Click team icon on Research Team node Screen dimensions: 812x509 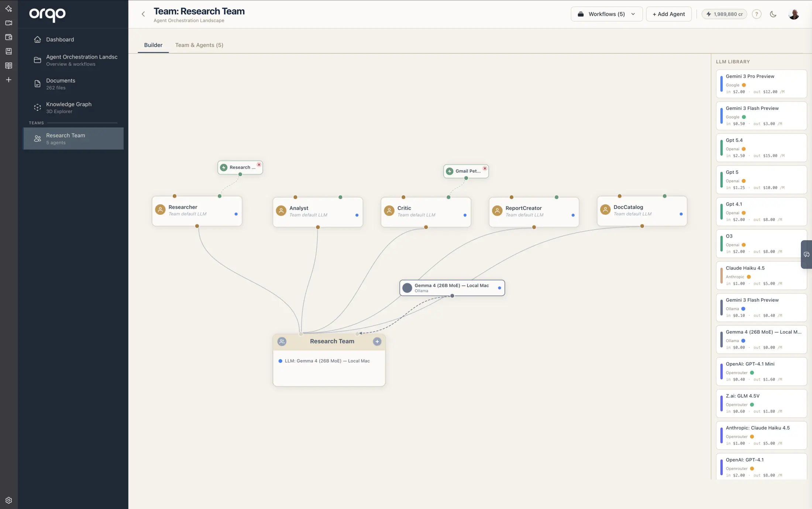click(x=282, y=342)
